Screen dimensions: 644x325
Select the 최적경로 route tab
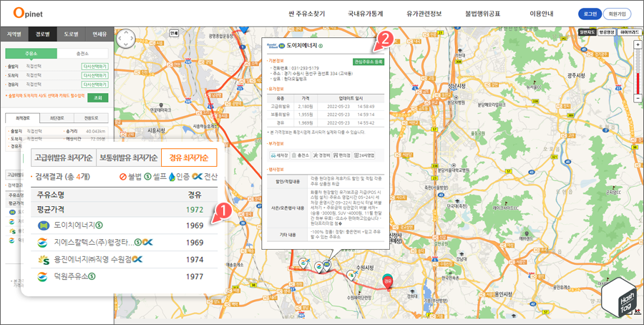click(x=23, y=118)
